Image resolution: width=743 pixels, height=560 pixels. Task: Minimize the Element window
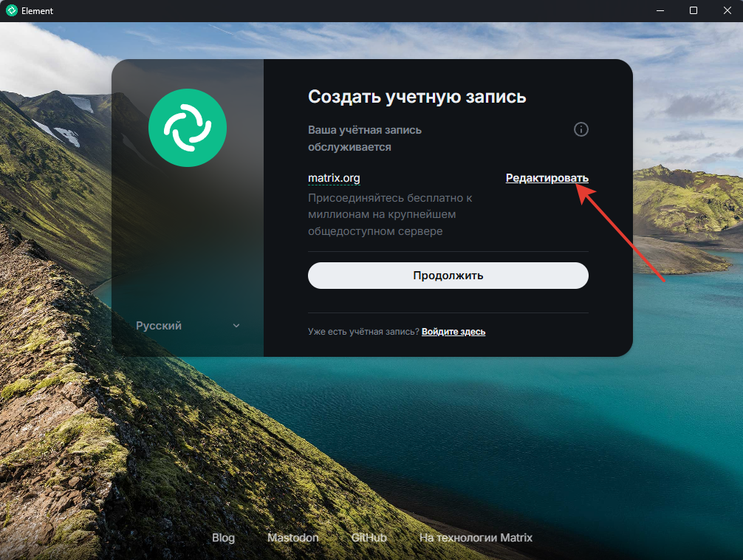(660, 10)
